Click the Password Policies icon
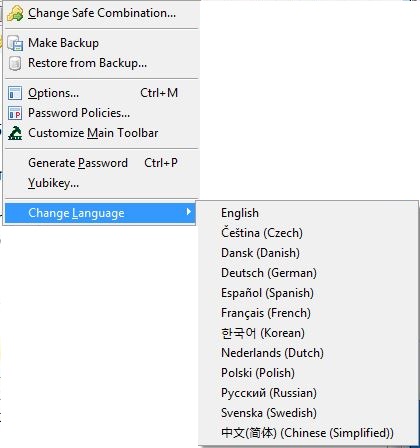Screen dimensions: 420x448 click(x=15, y=113)
